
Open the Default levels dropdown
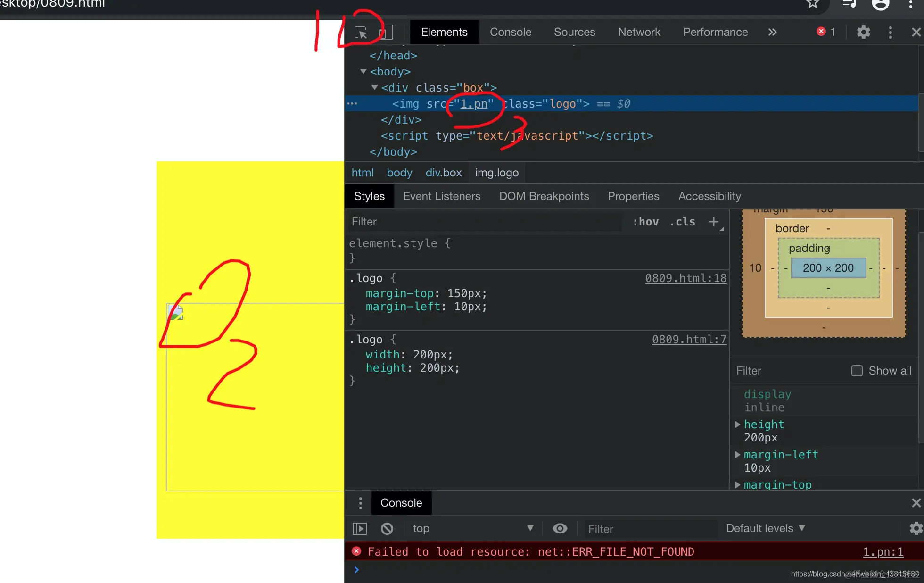tap(765, 528)
